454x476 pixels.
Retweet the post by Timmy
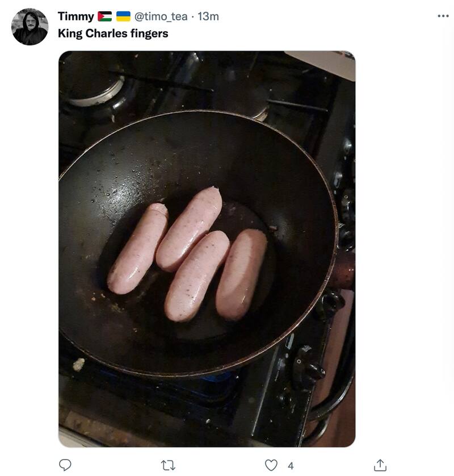pos(169,465)
